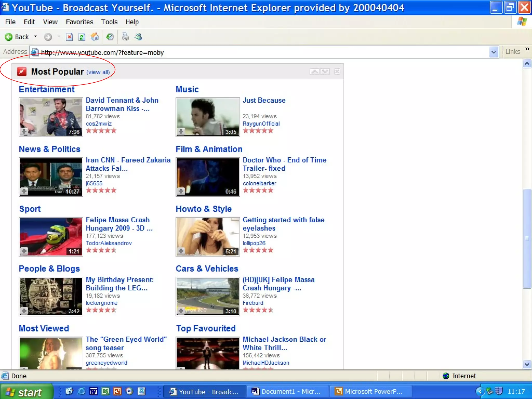Open the Messenger toolbar icon
This screenshot has height=399, width=532.
pyautogui.click(x=138, y=37)
